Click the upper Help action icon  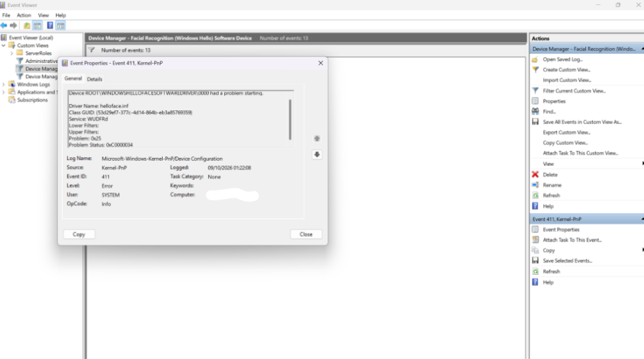pos(535,206)
